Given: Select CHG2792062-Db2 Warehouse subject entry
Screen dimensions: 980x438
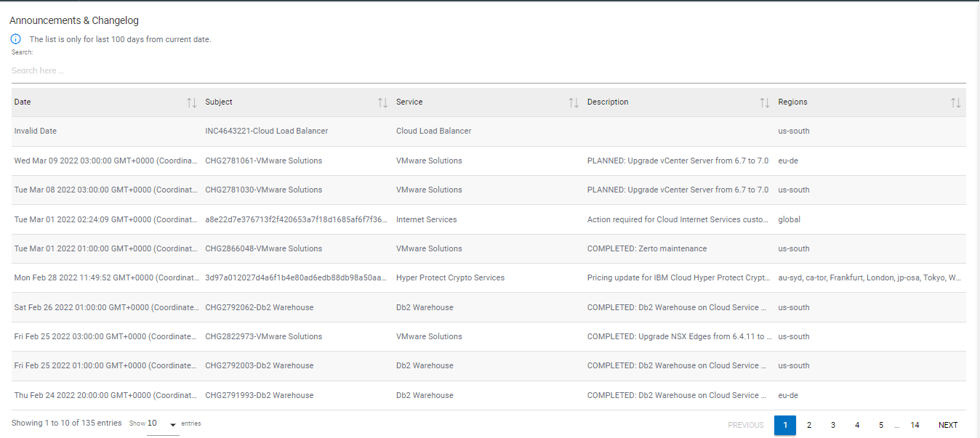Looking at the screenshot, I should (x=260, y=308).
